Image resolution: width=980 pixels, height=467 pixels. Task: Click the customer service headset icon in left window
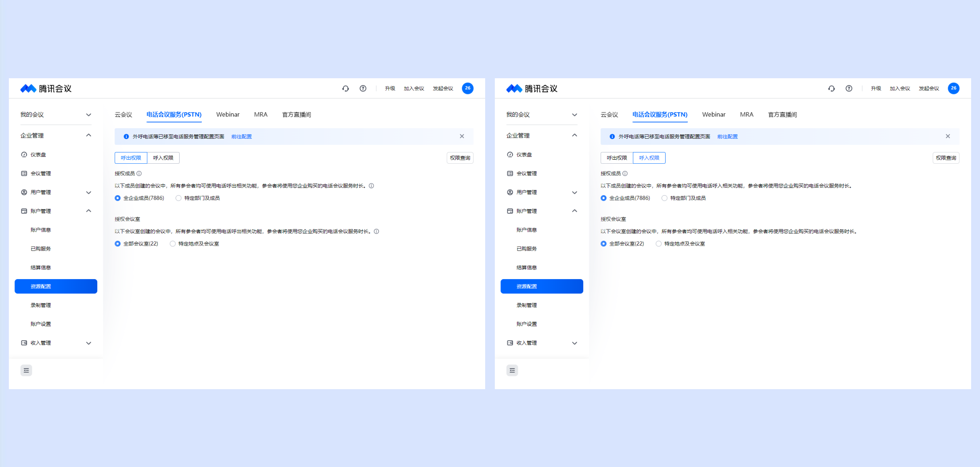346,88
